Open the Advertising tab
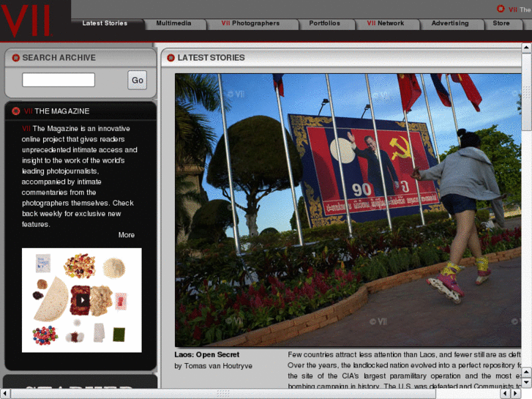This screenshot has height=399, width=532. coord(450,23)
